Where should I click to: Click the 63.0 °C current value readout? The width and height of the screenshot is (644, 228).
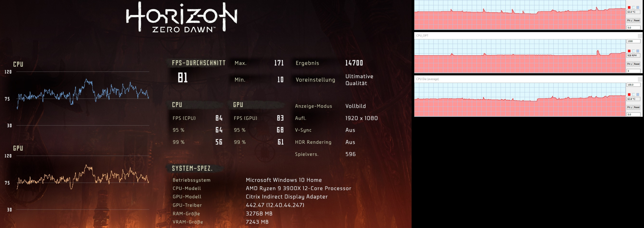633,12
